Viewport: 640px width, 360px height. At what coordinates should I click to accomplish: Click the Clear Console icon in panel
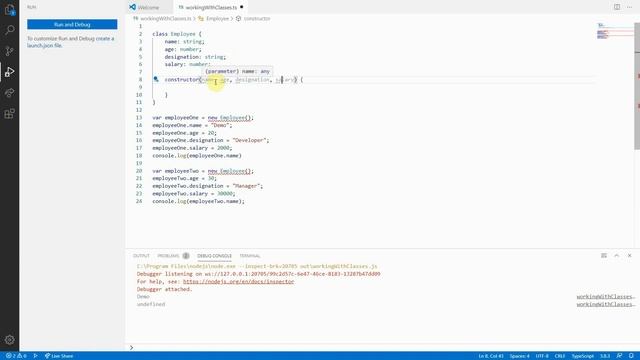(604, 256)
